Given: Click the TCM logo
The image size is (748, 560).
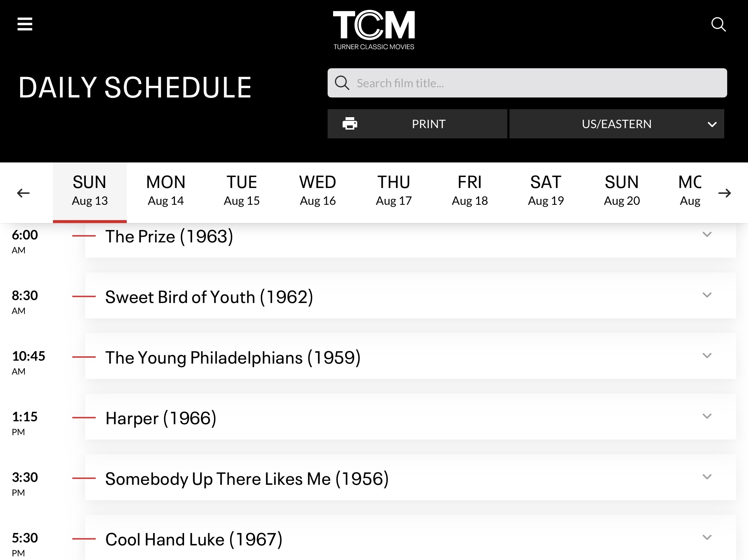Looking at the screenshot, I should [x=374, y=30].
